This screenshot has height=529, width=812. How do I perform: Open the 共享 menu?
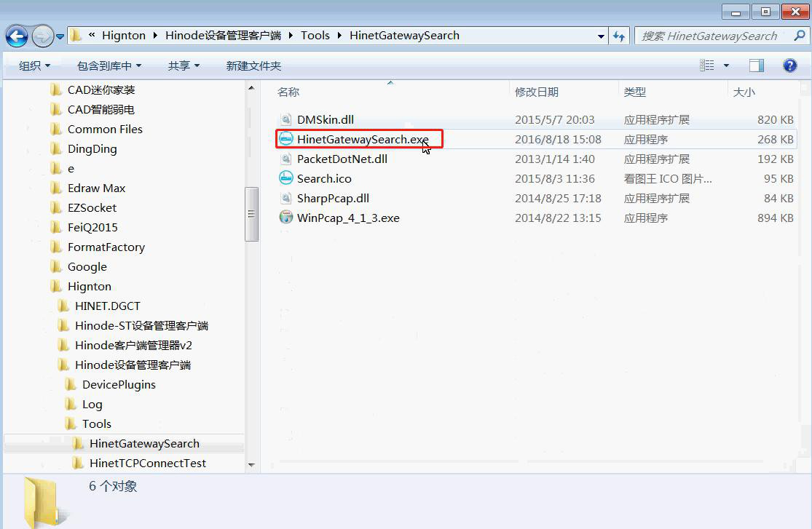(x=184, y=65)
